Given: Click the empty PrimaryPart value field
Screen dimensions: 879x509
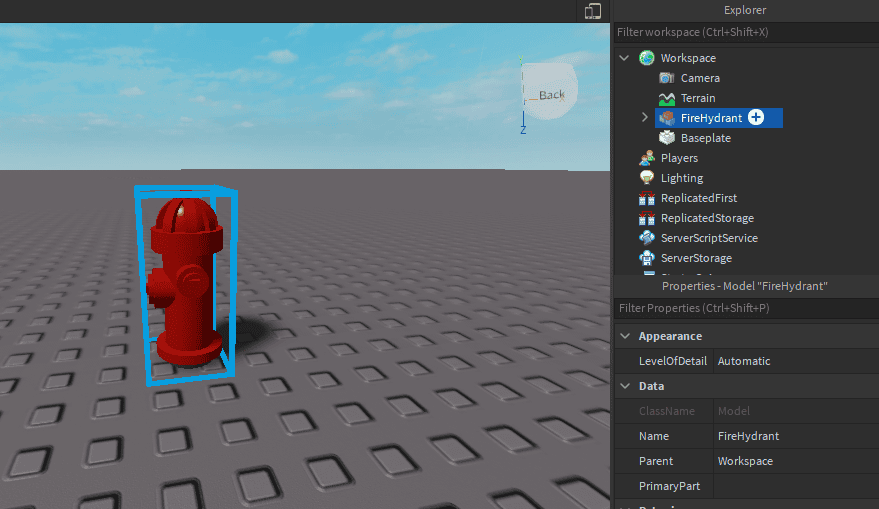Looking at the screenshot, I should tap(796, 486).
